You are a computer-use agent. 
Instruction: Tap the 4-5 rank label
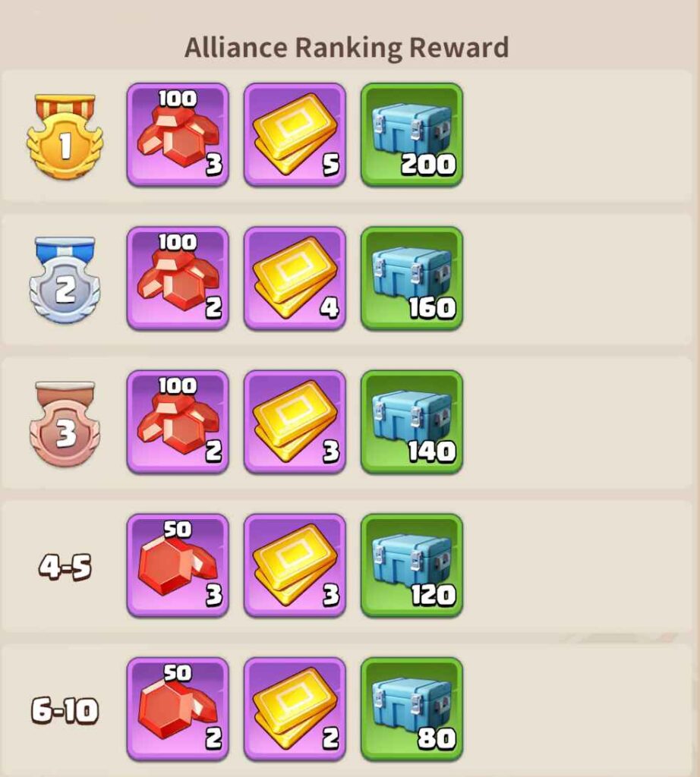pos(65,567)
